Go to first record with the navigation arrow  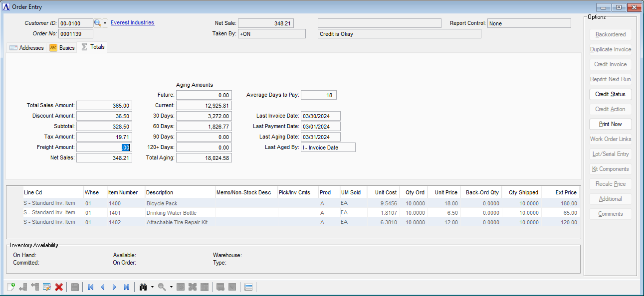91,287
